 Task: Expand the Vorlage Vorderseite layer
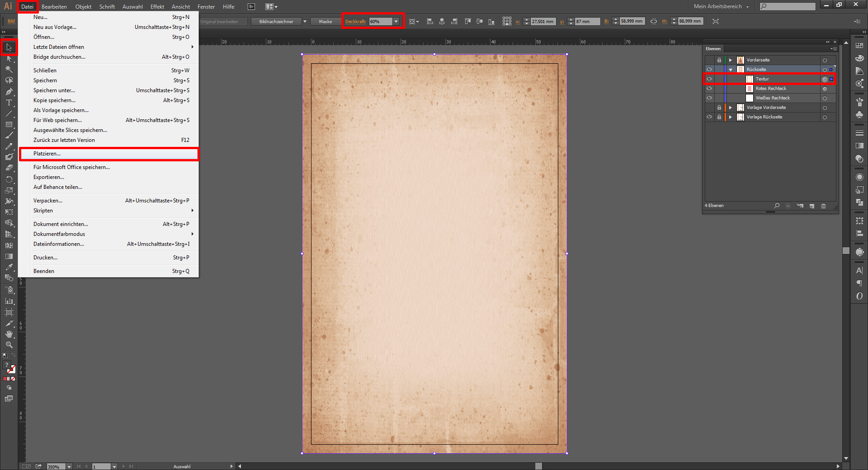[x=730, y=108]
